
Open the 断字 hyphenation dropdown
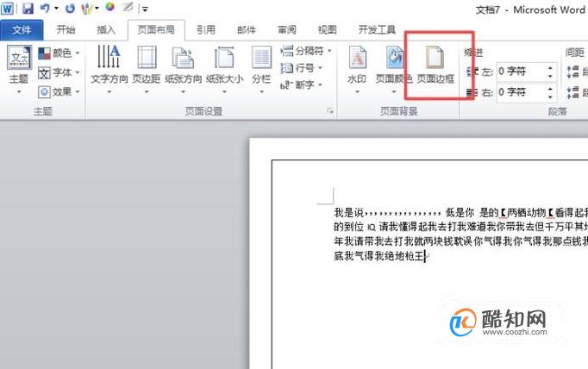302,84
